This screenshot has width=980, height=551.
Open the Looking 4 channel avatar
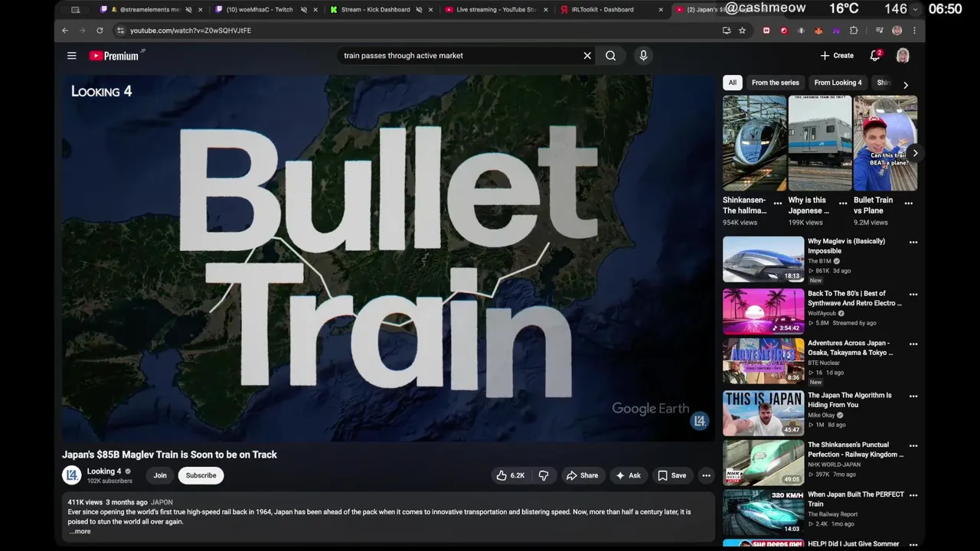tap(72, 475)
